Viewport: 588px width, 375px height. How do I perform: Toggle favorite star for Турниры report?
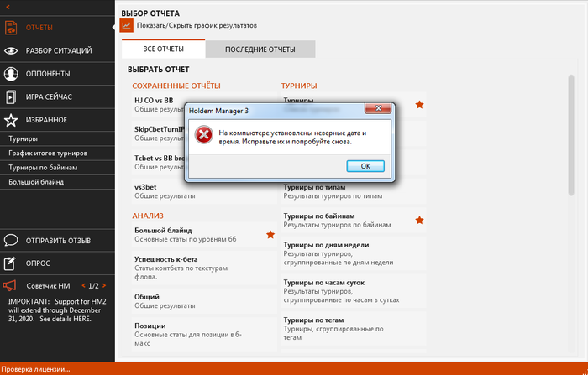419,105
